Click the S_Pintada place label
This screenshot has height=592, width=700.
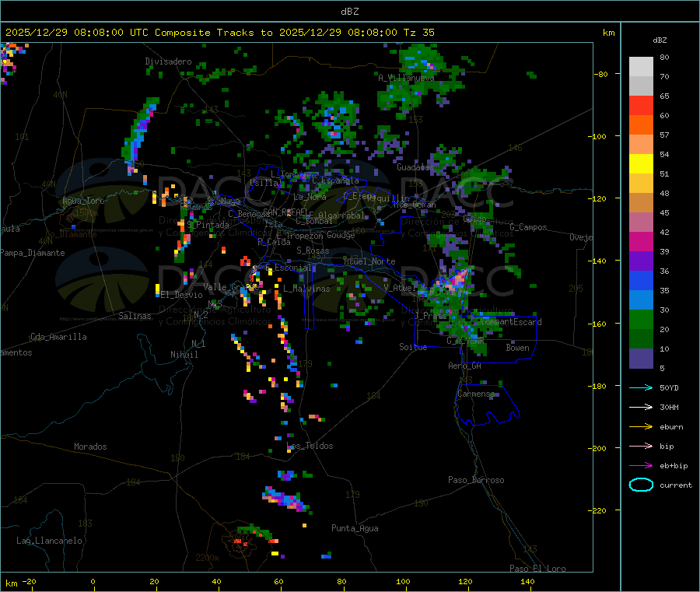click(x=208, y=225)
